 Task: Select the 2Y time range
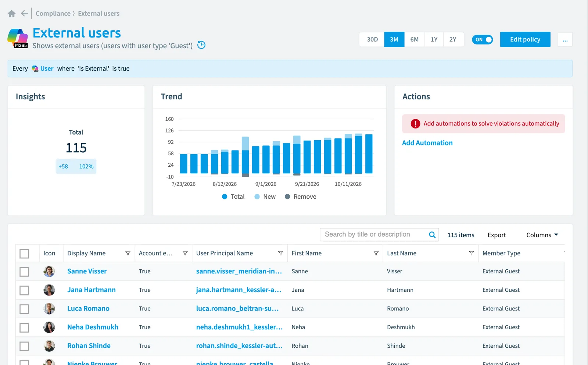point(453,39)
